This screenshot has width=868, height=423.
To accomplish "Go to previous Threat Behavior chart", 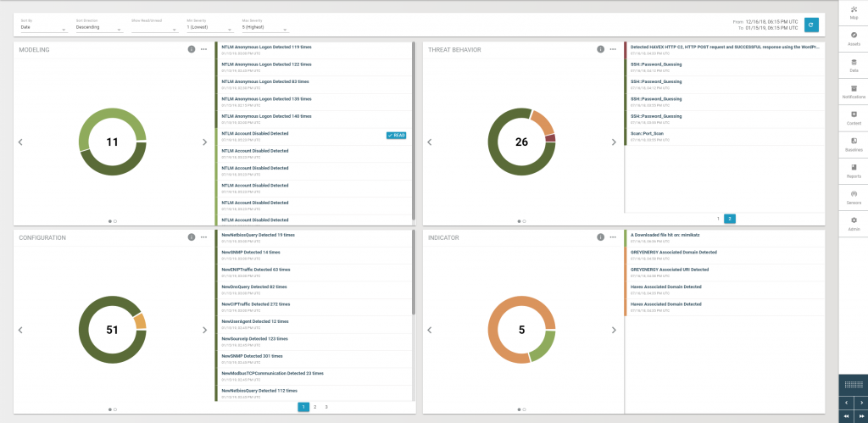I will point(430,142).
